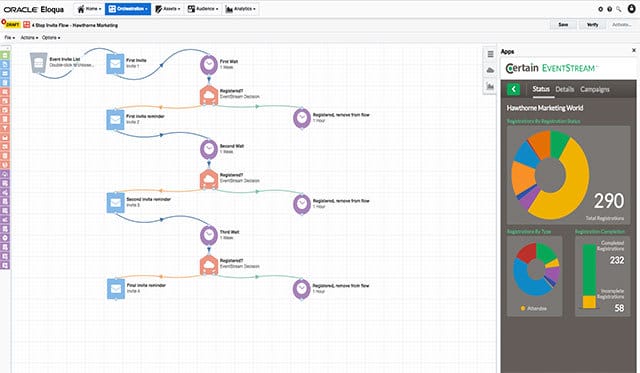The height and width of the screenshot is (373, 640).
Task: Open the Orchestration navigation dropdown
Action: point(128,9)
